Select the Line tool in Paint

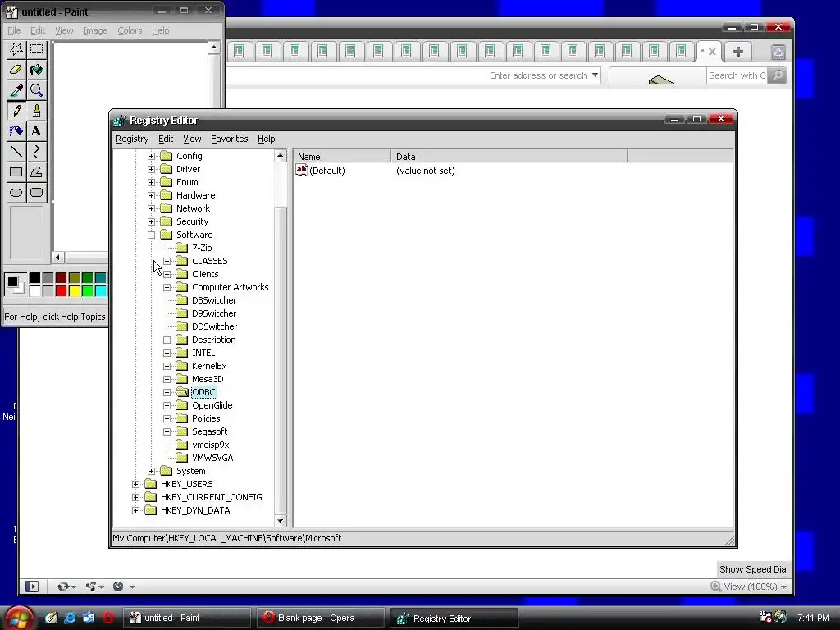pyautogui.click(x=16, y=152)
